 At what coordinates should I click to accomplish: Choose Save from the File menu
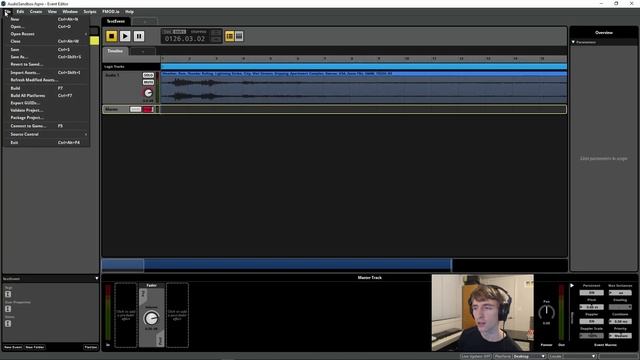46,49
